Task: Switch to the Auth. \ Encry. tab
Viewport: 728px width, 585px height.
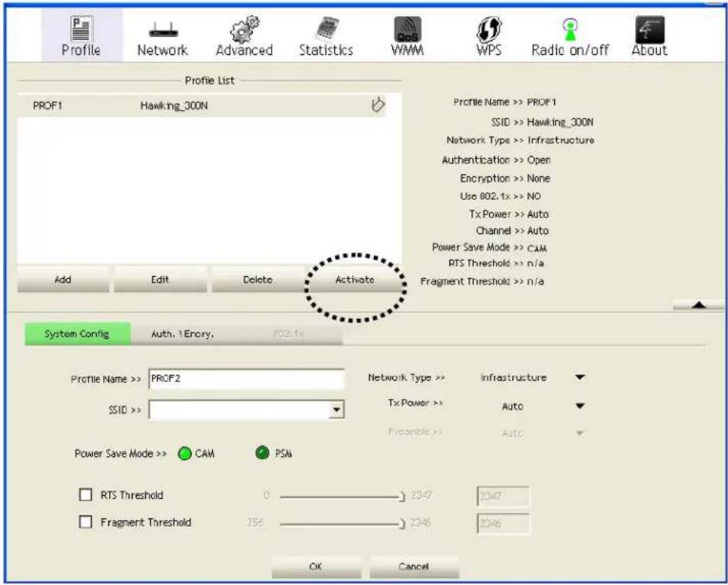Action: tap(182, 333)
